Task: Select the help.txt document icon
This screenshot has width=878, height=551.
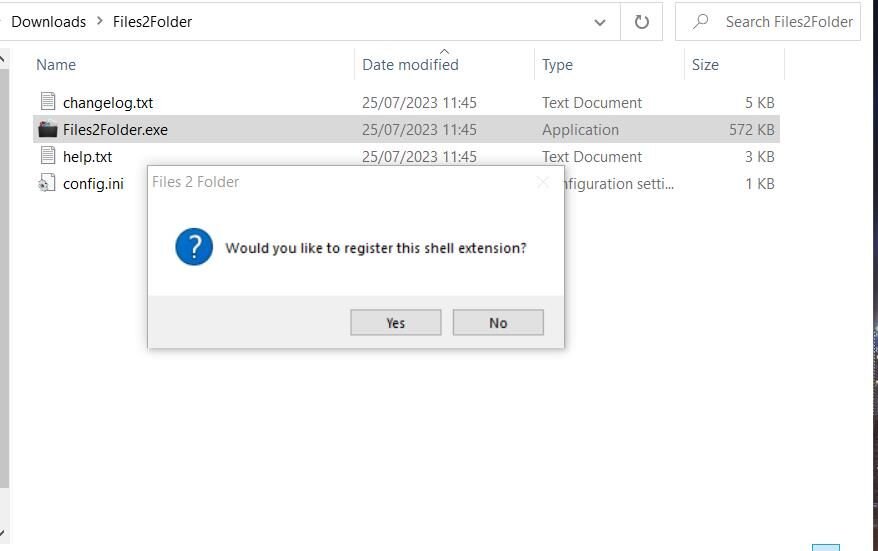Action: point(48,156)
